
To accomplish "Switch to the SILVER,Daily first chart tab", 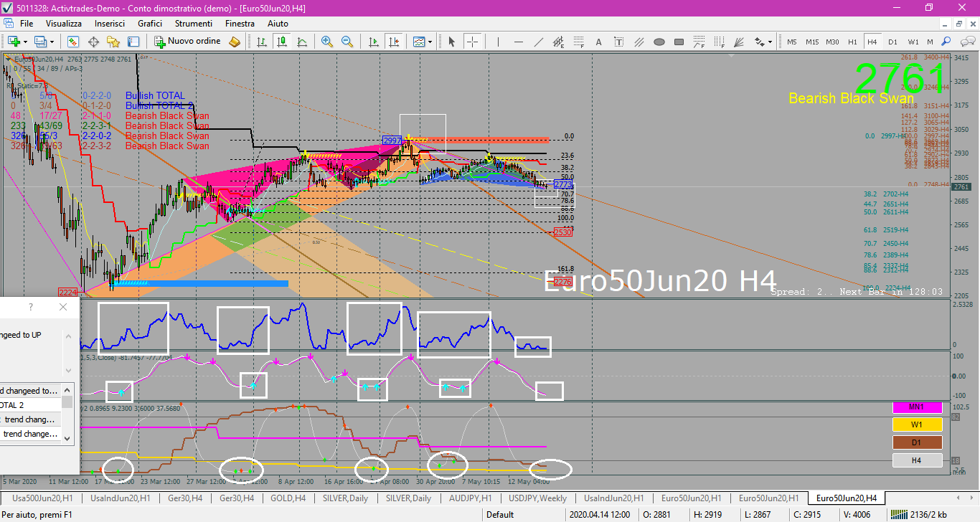I will point(345,498).
